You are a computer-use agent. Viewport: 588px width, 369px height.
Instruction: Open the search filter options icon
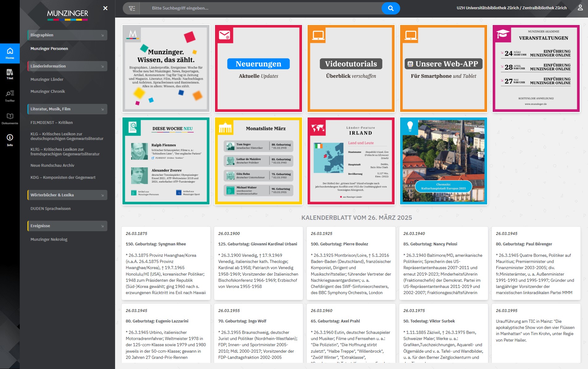point(132,8)
